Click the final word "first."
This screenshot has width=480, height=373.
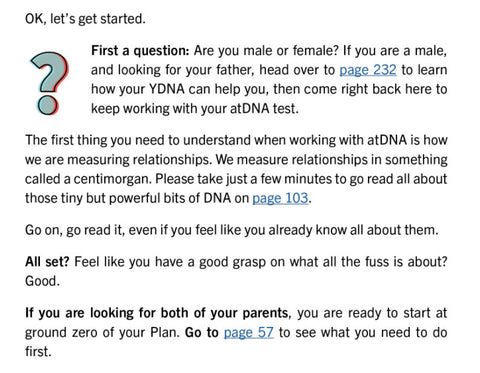(38, 352)
